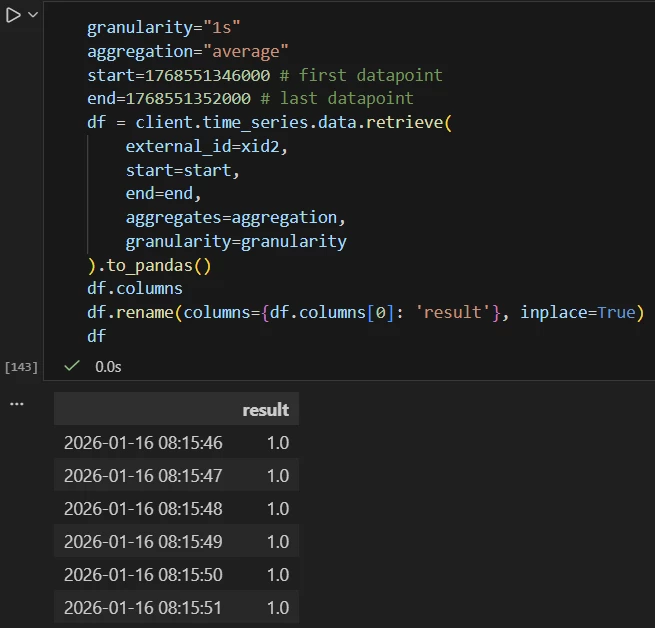The image size is (655, 628).
Task: Open the run options dropdown chevron
Action: coord(34,16)
